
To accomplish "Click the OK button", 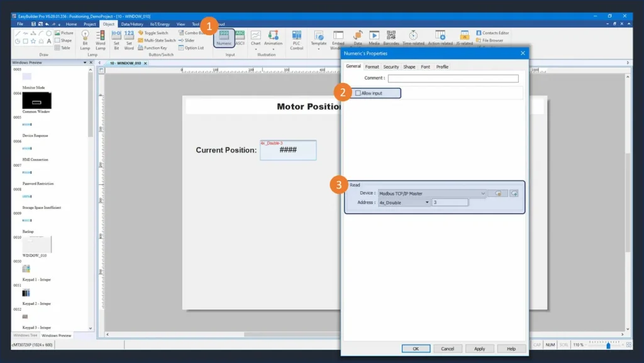I will [x=416, y=349].
